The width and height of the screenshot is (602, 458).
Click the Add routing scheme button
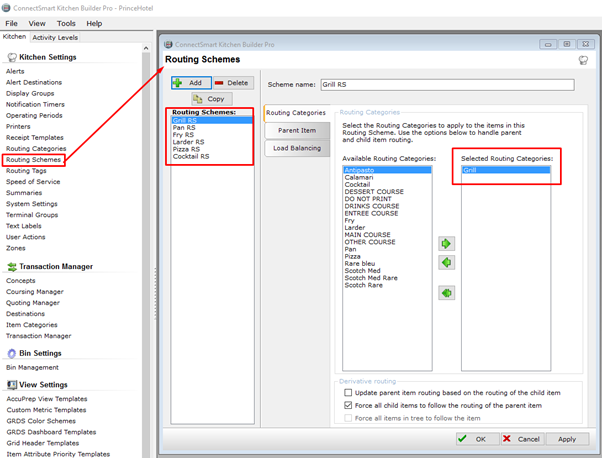coord(189,83)
